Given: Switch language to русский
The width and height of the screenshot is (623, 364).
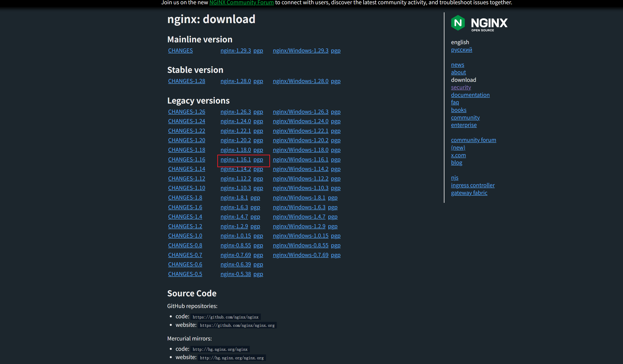Looking at the screenshot, I should (x=461, y=50).
